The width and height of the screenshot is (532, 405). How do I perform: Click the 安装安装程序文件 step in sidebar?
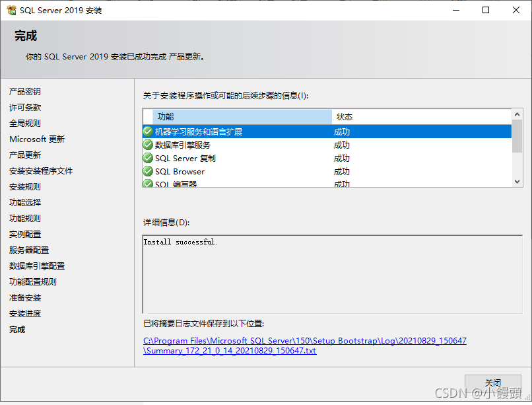click(41, 170)
